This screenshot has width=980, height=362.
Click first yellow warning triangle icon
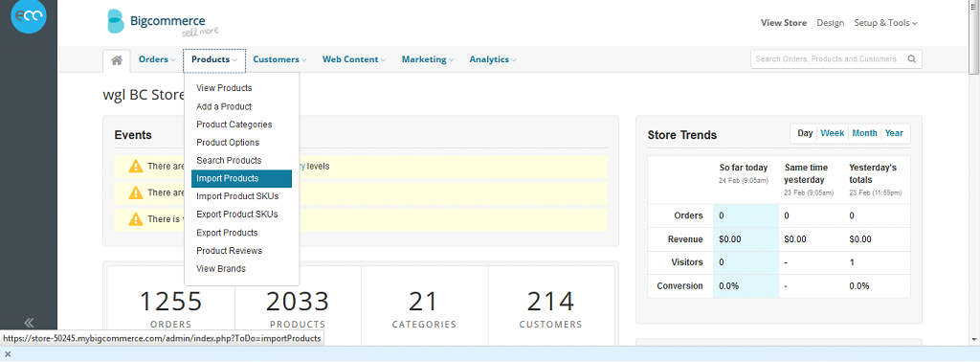136,167
